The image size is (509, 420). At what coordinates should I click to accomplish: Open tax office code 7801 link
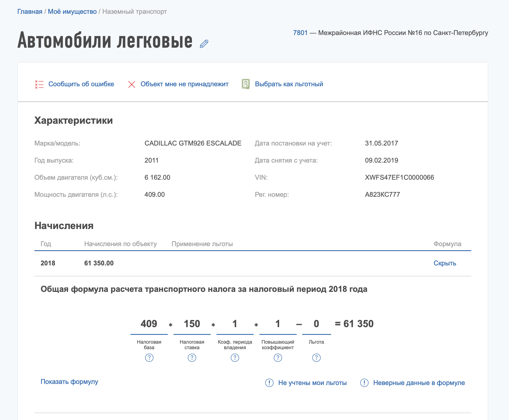click(x=300, y=33)
